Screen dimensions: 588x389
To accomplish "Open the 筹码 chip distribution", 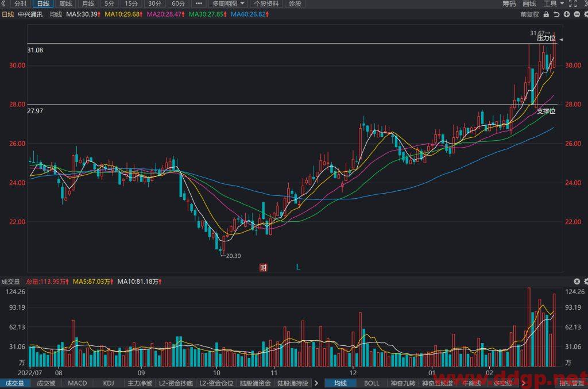I will [509, 4].
